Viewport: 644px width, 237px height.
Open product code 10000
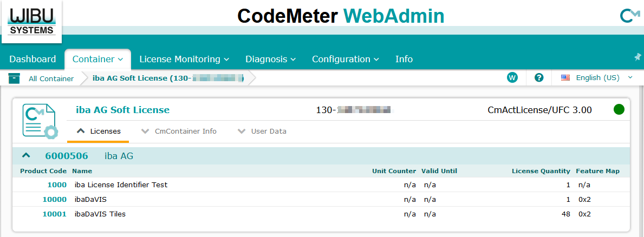point(55,199)
